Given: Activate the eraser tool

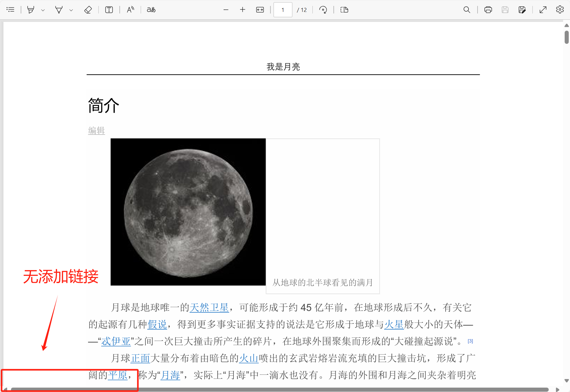Looking at the screenshot, I should pos(88,10).
